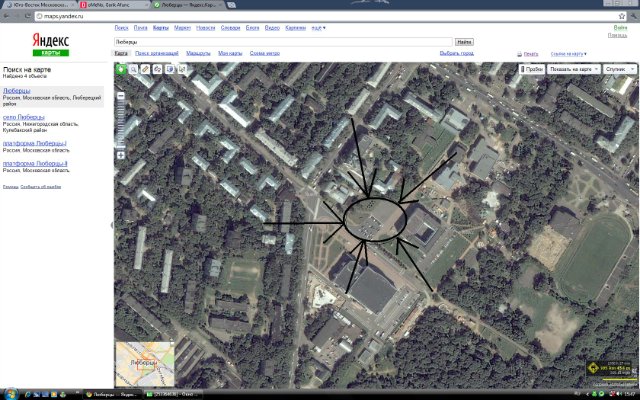Select the ruler distance measurement tool
The height and width of the screenshot is (400, 640).
point(145,69)
